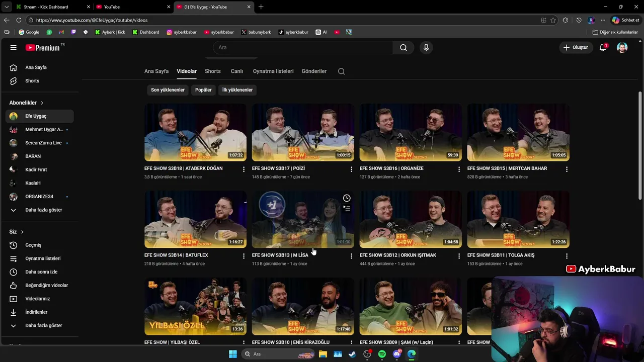Open Copilot Sohbet et button
The image size is (644, 362).
pyautogui.click(x=625, y=20)
